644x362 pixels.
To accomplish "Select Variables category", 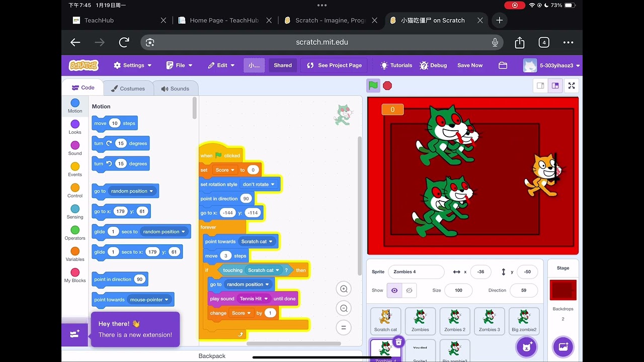I will point(75,254).
